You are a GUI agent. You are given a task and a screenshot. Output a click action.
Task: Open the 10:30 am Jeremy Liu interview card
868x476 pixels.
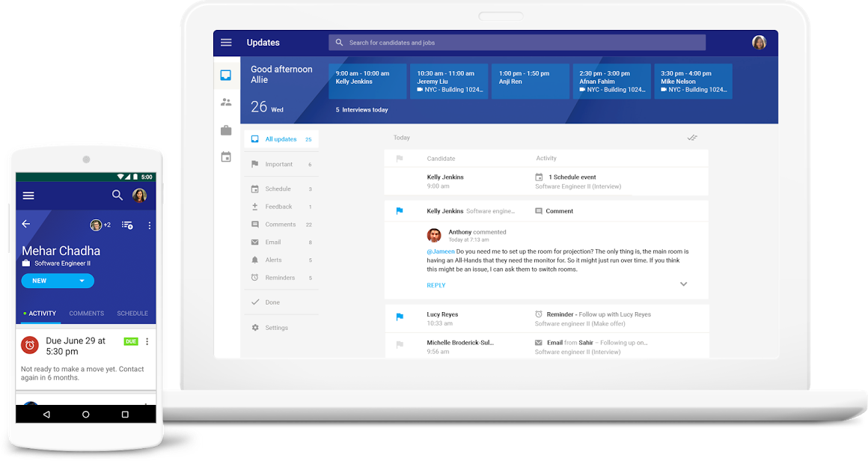point(449,82)
